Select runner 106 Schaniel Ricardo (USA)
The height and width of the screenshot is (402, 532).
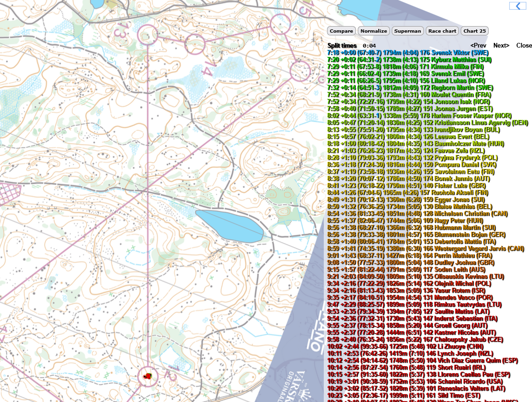[x=415, y=381]
